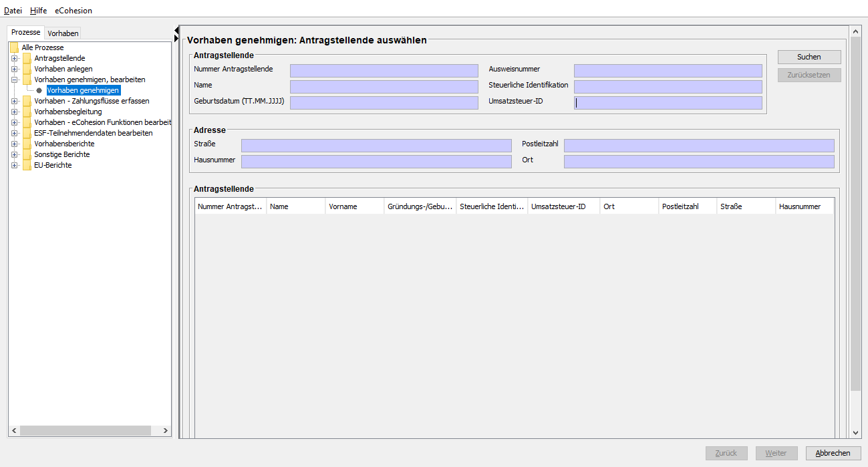The image size is (868, 467).
Task: Click the Vorhaben anlegen folder icon
Action: coord(27,69)
